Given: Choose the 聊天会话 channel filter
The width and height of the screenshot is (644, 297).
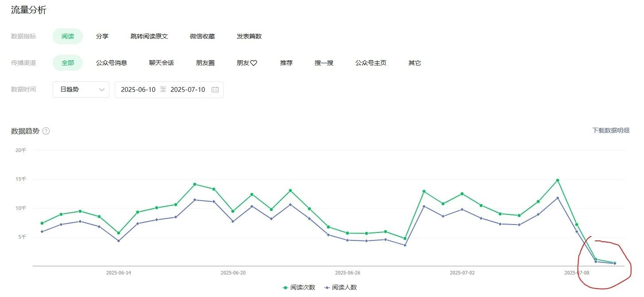Looking at the screenshot, I should pos(162,63).
